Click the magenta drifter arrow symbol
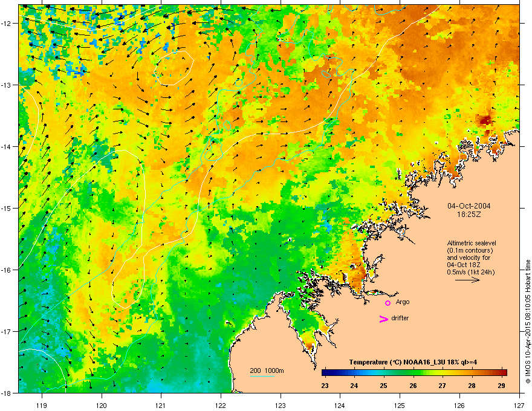Viewport: 532px width, 411px height. pyautogui.click(x=383, y=319)
